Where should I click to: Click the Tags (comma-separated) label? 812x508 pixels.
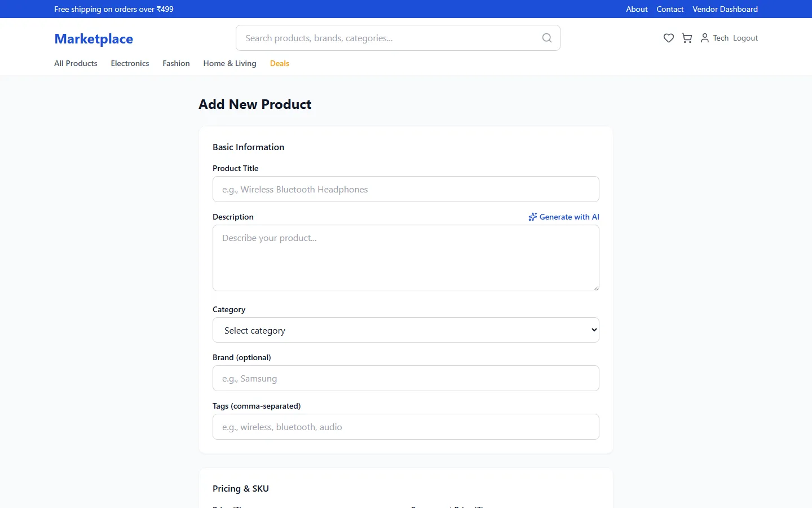point(257,406)
